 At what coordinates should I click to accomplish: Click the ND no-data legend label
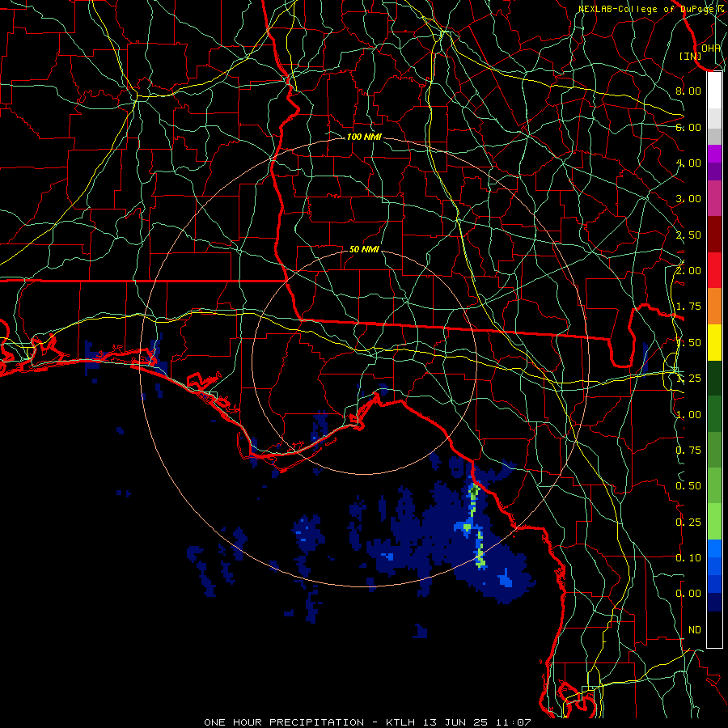pos(695,630)
